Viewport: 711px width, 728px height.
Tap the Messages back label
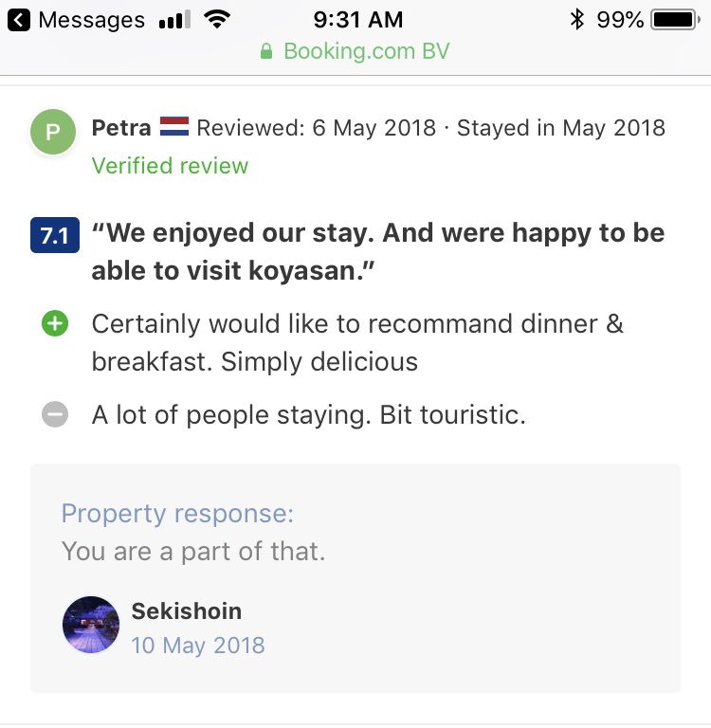point(92,21)
